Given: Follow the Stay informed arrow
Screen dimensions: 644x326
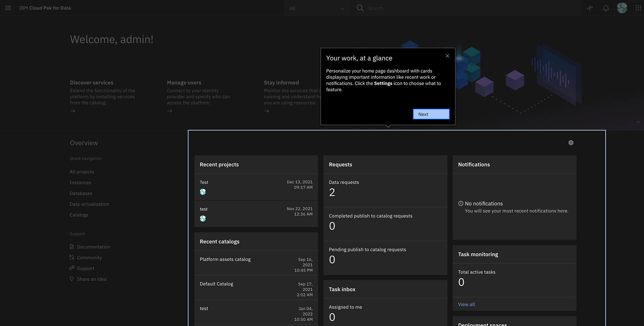Looking at the screenshot, I should click(x=266, y=111).
